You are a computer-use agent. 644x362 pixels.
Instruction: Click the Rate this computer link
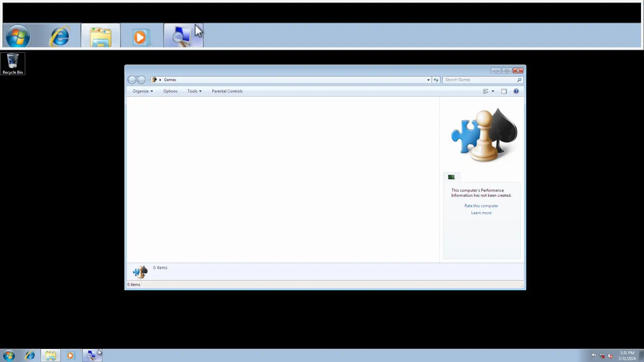(481, 206)
